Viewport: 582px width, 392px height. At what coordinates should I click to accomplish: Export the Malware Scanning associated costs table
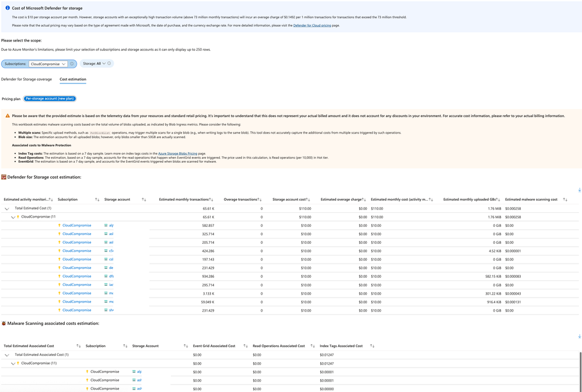click(580, 337)
